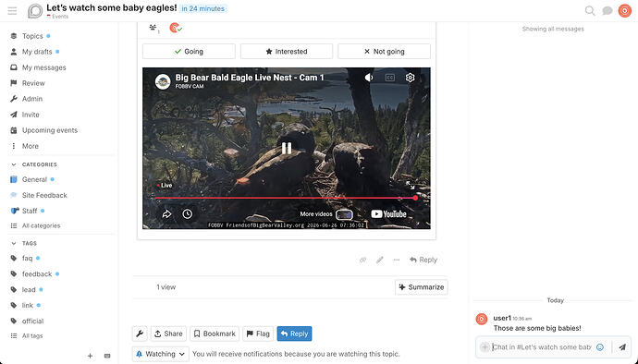Viewport: 638px width, 364px height.
Task: Flag this topic
Action: click(x=258, y=334)
